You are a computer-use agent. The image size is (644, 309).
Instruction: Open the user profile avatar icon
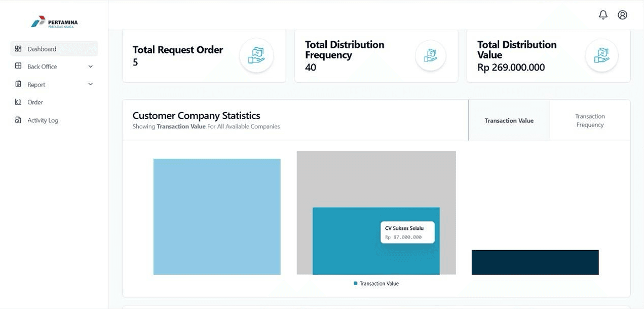(623, 15)
